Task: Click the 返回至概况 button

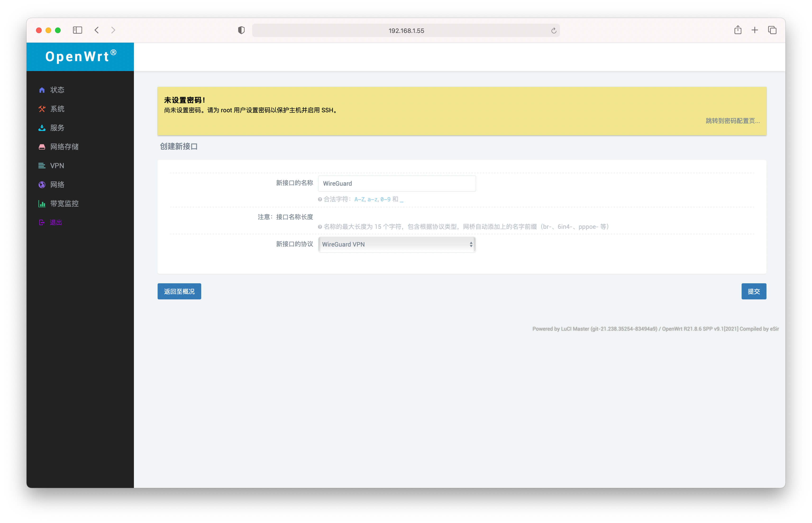Action: pyautogui.click(x=179, y=291)
